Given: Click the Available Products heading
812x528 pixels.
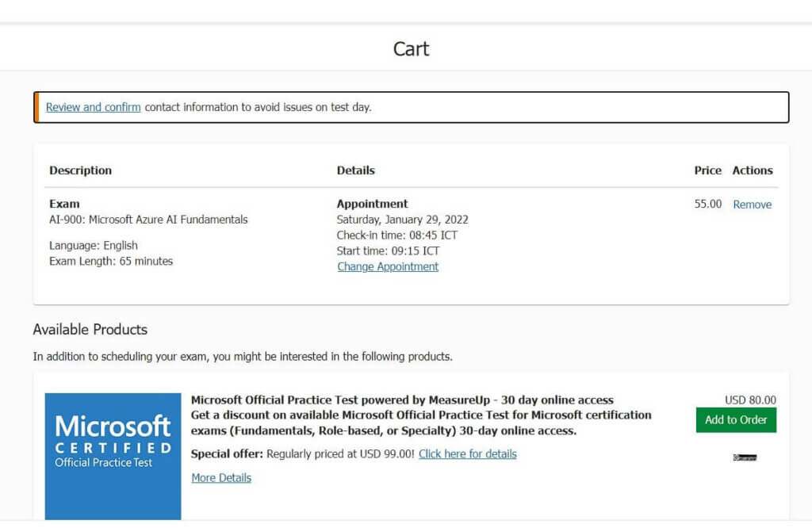Looking at the screenshot, I should click(x=90, y=330).
